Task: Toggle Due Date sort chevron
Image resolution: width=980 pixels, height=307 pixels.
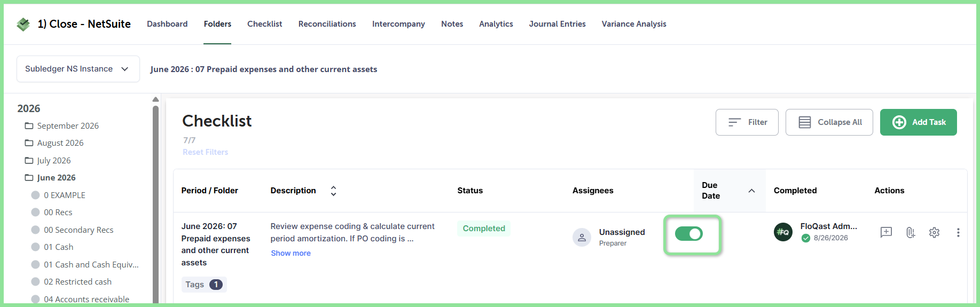Action: (x=751, y=191)
